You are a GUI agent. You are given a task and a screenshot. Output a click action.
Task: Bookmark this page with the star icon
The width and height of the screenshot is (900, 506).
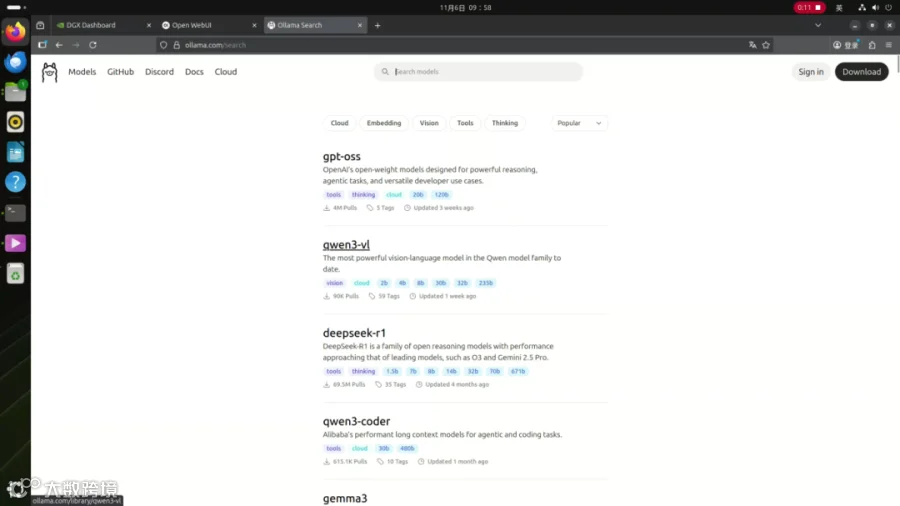[766, 45]
